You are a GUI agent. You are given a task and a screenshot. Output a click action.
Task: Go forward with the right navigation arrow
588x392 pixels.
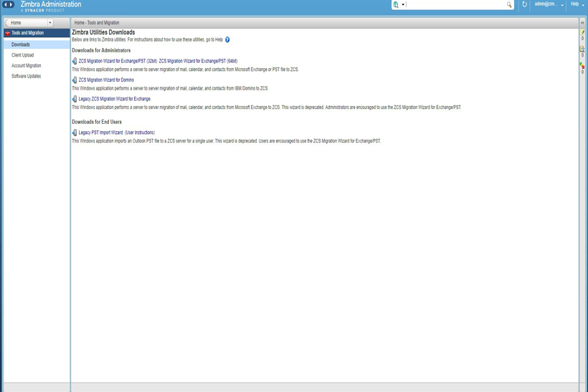pyautogui.click(x=11, y=4)
